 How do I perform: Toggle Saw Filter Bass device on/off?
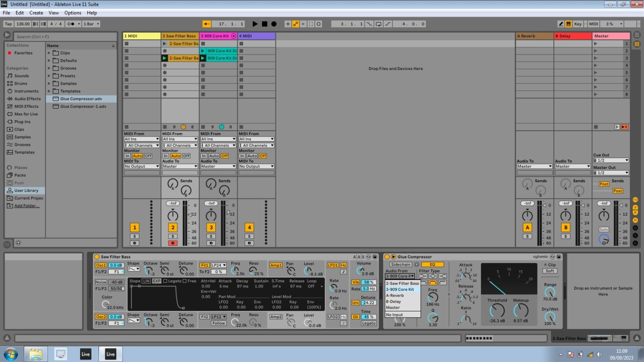point(97,257)
